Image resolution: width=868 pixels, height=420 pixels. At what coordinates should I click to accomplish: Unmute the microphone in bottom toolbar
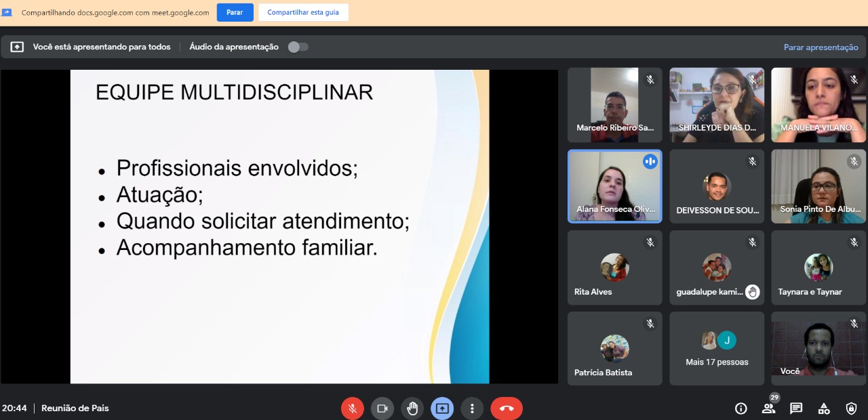tap(352, 408)
